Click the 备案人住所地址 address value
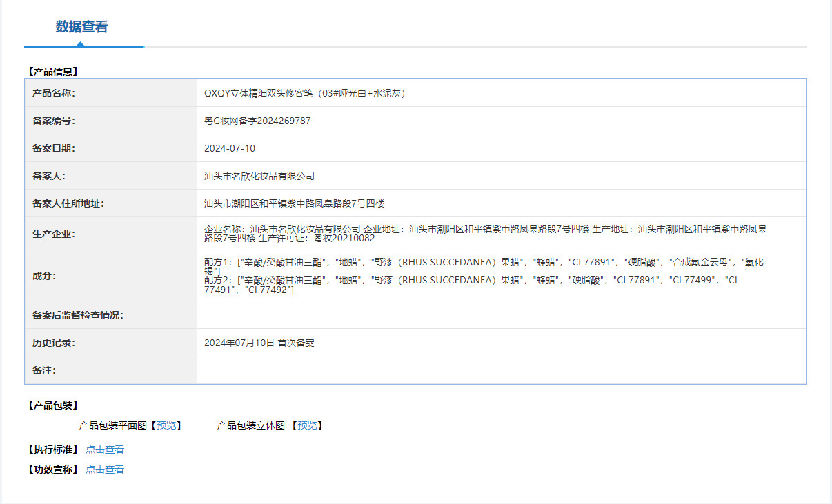The image size is (832, 504). (294, 203)
